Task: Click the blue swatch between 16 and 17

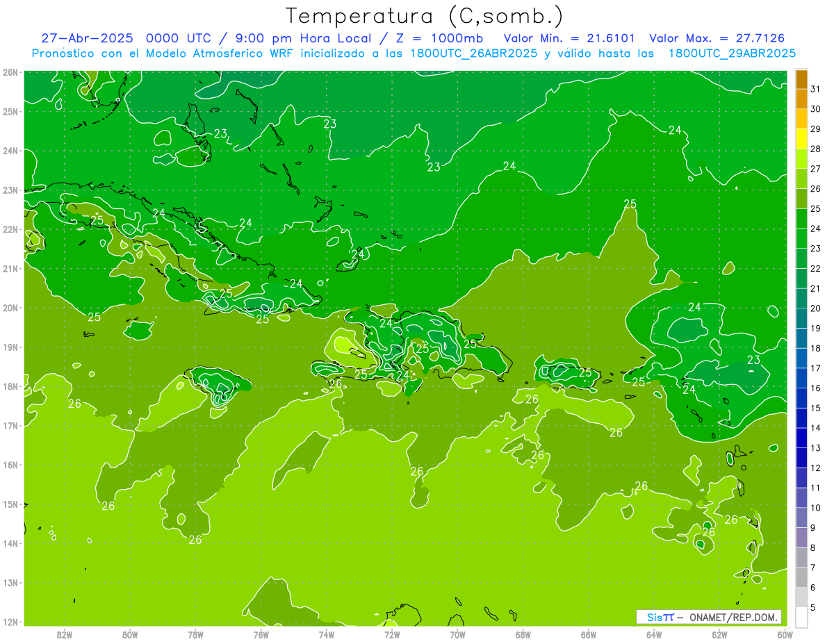Action: [x=801, y=378]
